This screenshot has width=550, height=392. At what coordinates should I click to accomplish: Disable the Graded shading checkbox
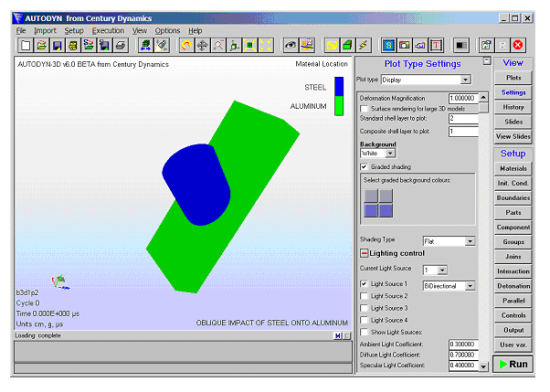(x=364, y=167)
